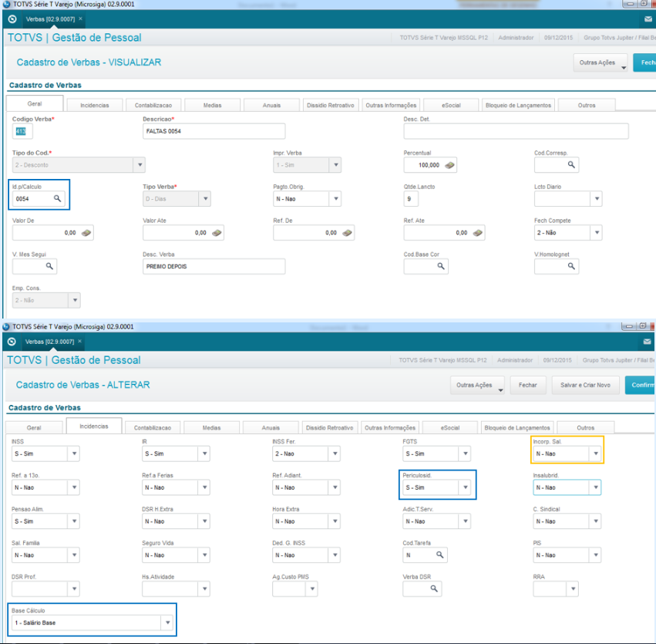Image resolution: width=656 pixels, height=644 pixels.
Task: Open Fech Compete dropdown
Action: coord(597,233)
